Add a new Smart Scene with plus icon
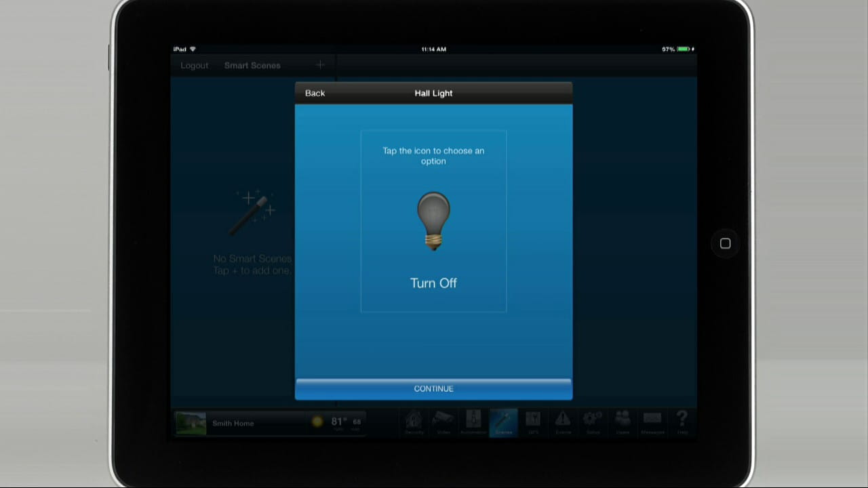The width and height of the screenshot is (868, 488). point(320,65)
